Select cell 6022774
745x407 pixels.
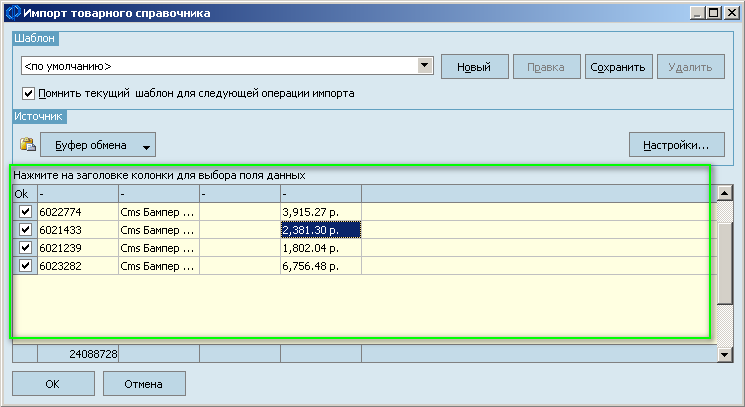click(78, 212)
